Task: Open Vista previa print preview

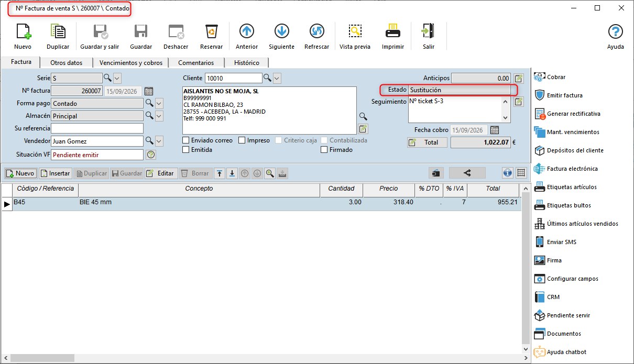Action: 355,32
